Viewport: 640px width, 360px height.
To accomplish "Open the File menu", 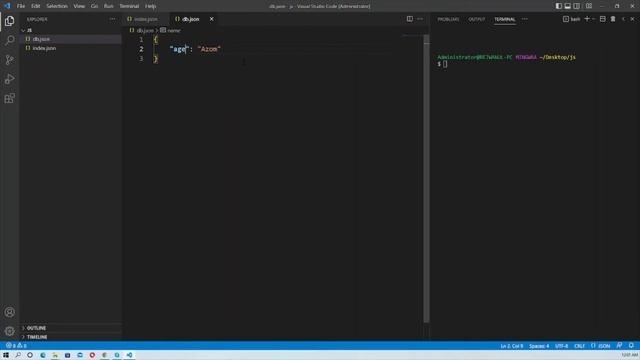I will (21, 6).
